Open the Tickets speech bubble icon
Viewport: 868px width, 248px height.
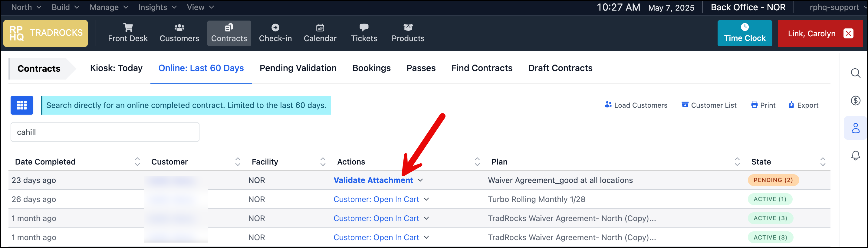[x=364, y=28]
